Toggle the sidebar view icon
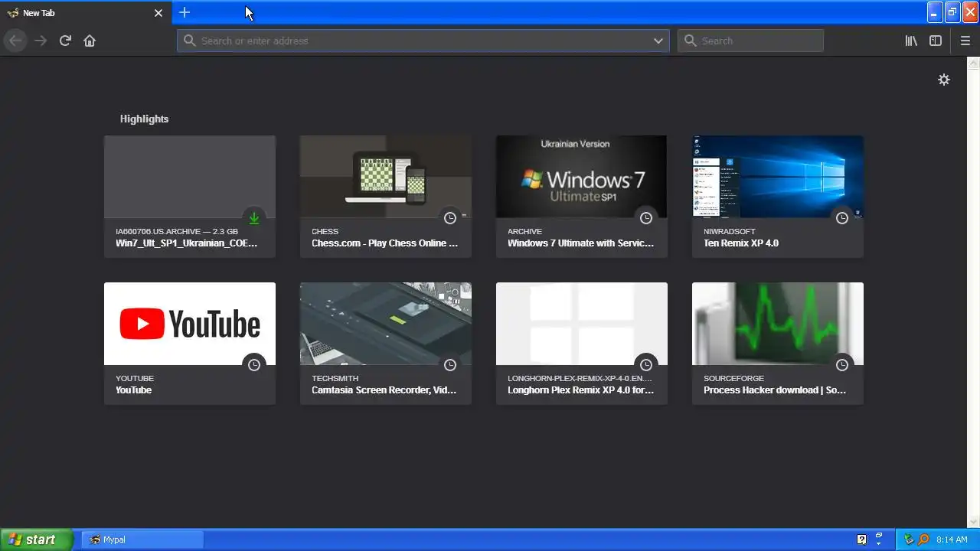This screenshot has height=551, width=980. tap(936, 41)
